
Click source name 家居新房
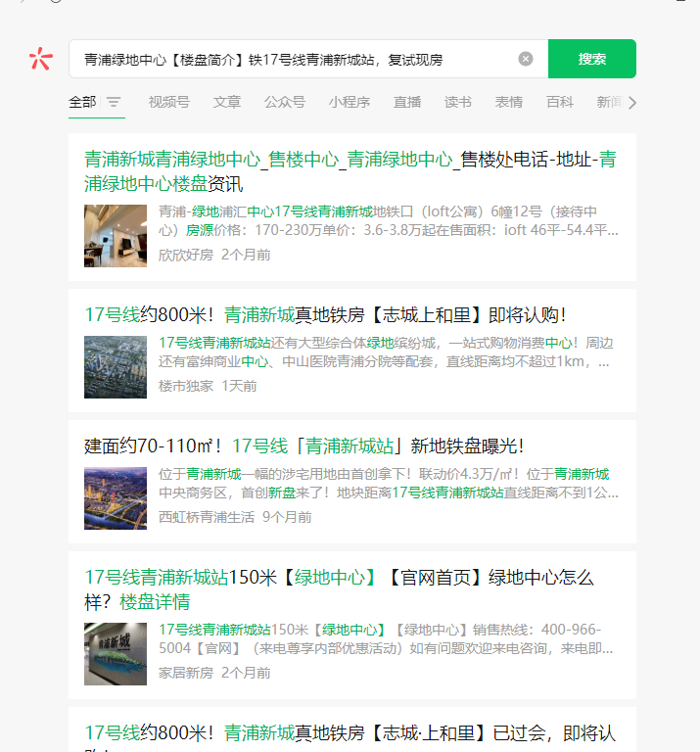pyautogui.click(x=186, y=673)
